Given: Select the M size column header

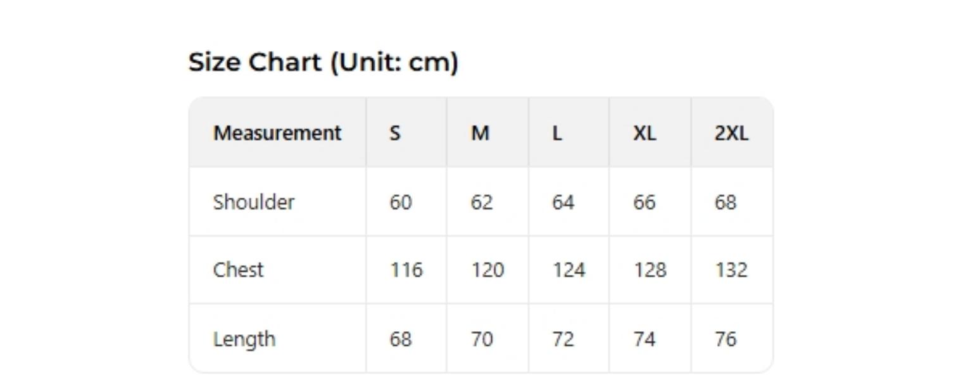Looking at the screenshot, I should point(481,133).
